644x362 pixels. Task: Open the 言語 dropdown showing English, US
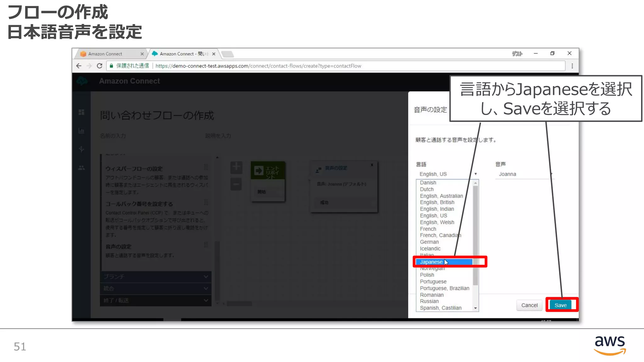[447, 174]
